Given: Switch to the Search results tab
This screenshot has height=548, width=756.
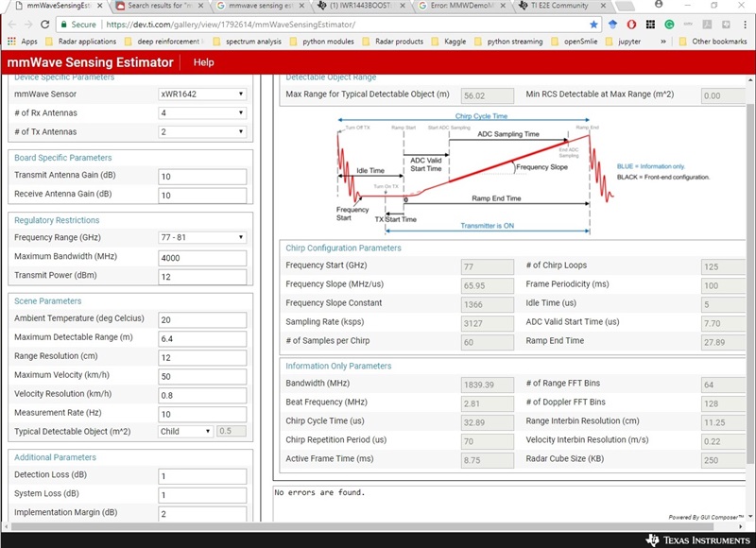Looking at the screenshot, I should point(161,6).
